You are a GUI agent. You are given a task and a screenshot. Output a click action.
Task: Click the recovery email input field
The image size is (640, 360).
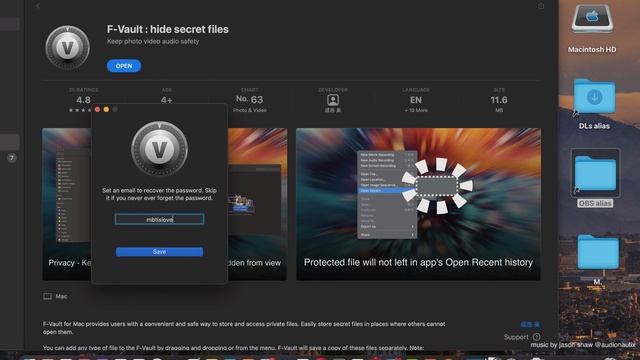[x=159, y=219]
